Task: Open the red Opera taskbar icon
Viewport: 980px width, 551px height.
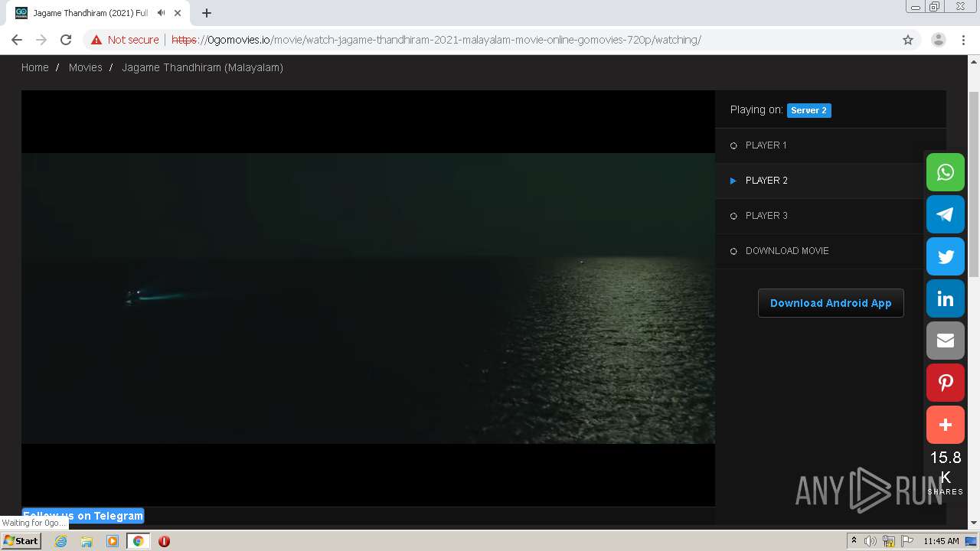Action: click(x=164, y=541)
